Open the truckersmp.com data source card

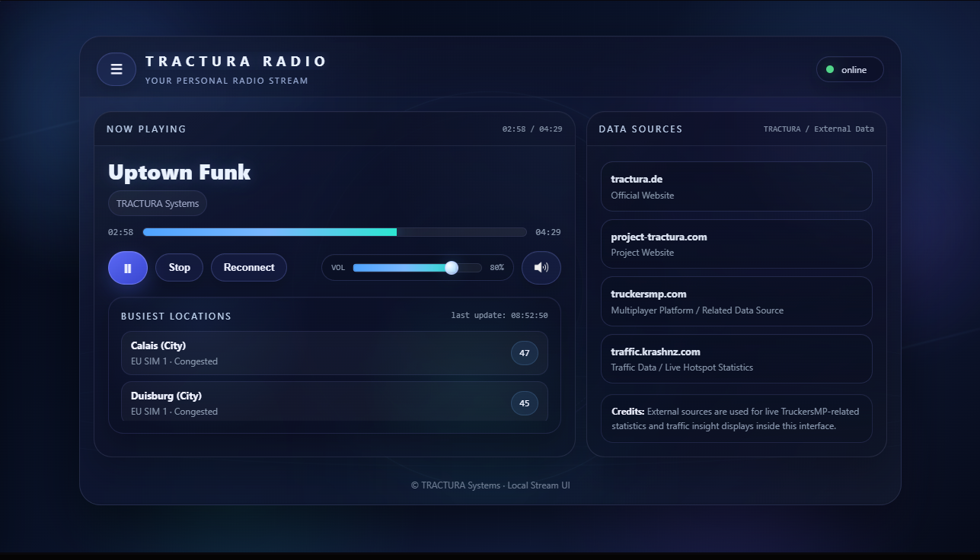(x=736, y=301)
